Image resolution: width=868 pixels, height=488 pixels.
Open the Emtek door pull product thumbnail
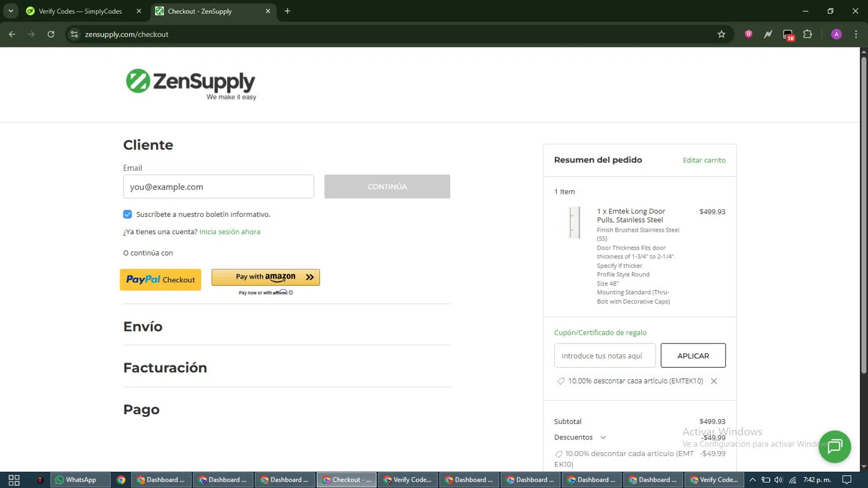(x=575, y=223)
